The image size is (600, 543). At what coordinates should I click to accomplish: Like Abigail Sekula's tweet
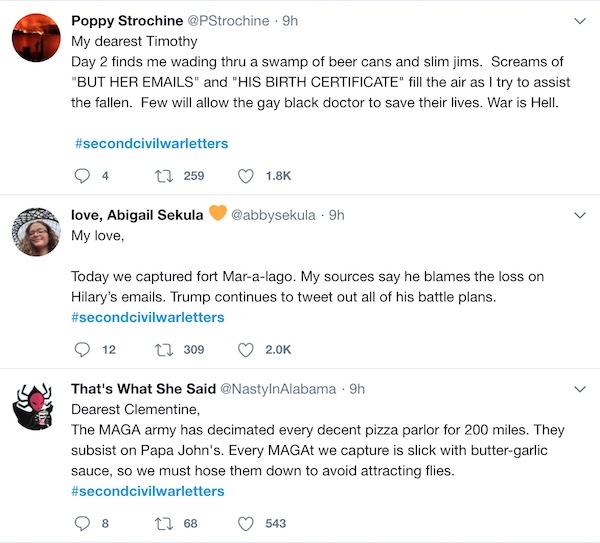[x=245, y=350]
